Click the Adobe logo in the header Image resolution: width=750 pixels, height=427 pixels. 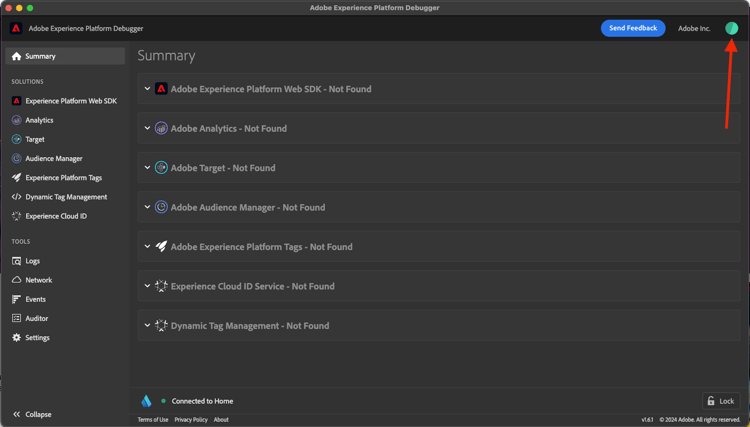pos(16,28)
